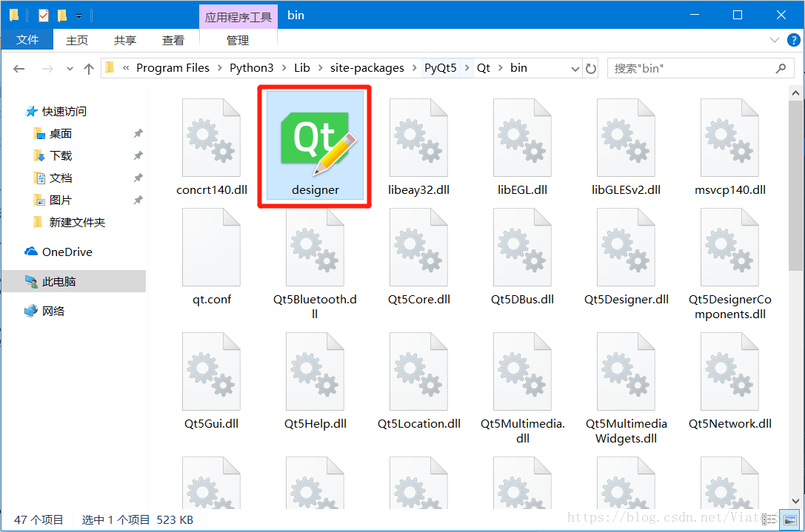805x532 pixels.
Task: Navigate to Qt in address bar
Action: [484, 68]
